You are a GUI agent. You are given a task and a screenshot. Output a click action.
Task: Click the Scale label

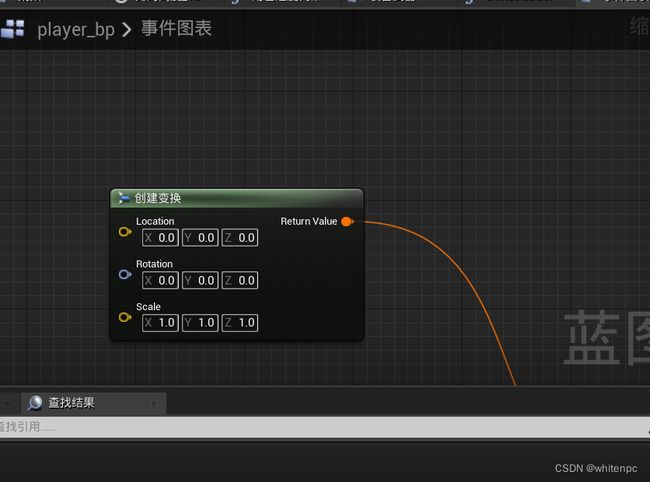click(148, 307)
